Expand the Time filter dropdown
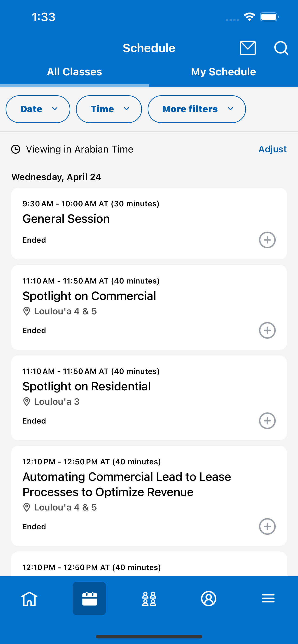The image size is (298, 644). pos(109,109)
